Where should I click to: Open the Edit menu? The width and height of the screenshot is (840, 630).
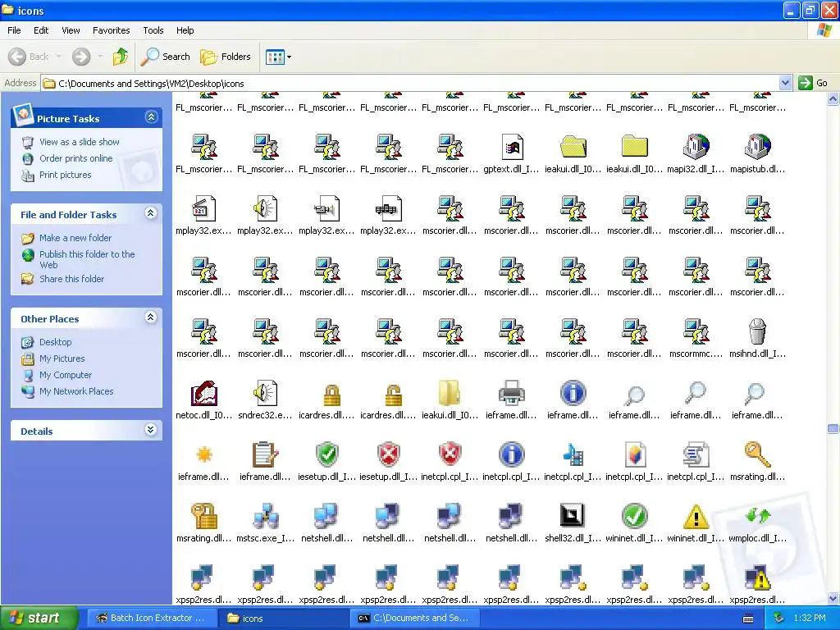click(x=41, y=30)
